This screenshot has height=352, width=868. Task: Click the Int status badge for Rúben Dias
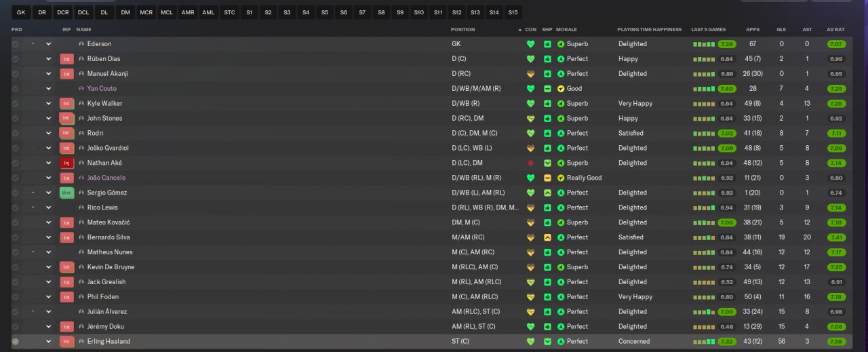pyautogui.click(x=66, y=59)
